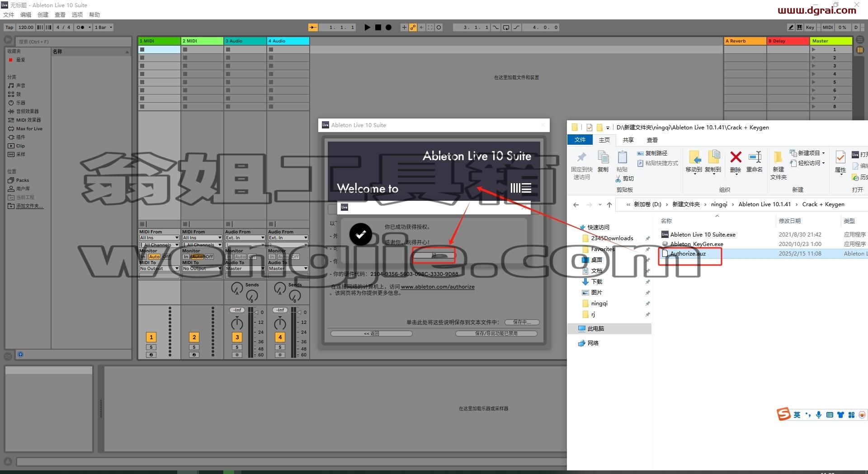This screenshot has width=868, height=474.
Task: Select 此电脑 in Explorer navigation pane
Action: pos(595,329)
